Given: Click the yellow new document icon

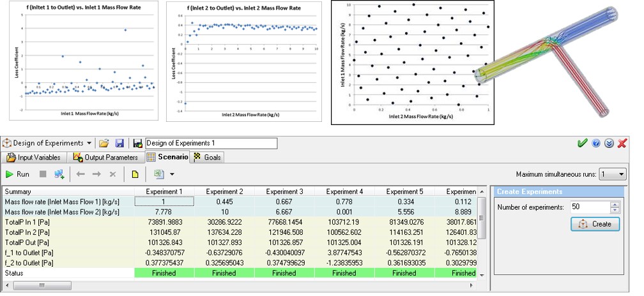Looking at the screenshot, I should point(135,174).
